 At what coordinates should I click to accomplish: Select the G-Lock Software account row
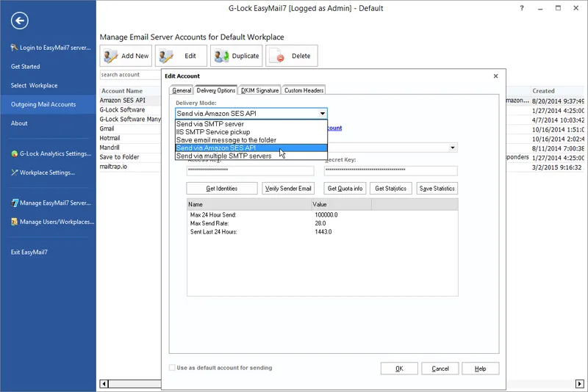(130, 109)
